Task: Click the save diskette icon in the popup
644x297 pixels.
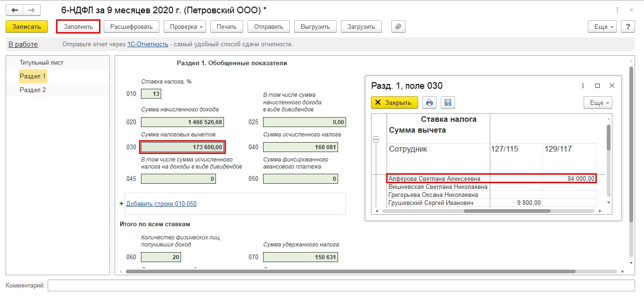Action: click(x=447, y=102)
